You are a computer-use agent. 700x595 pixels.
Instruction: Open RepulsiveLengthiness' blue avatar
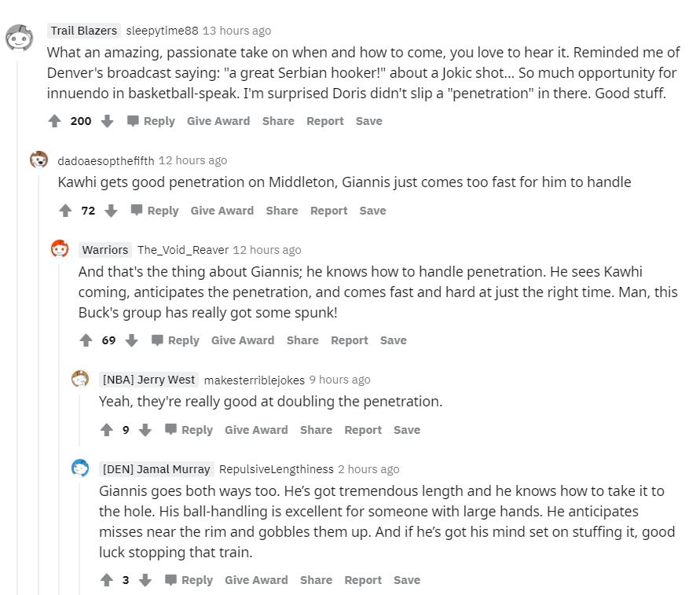(80, 469)
